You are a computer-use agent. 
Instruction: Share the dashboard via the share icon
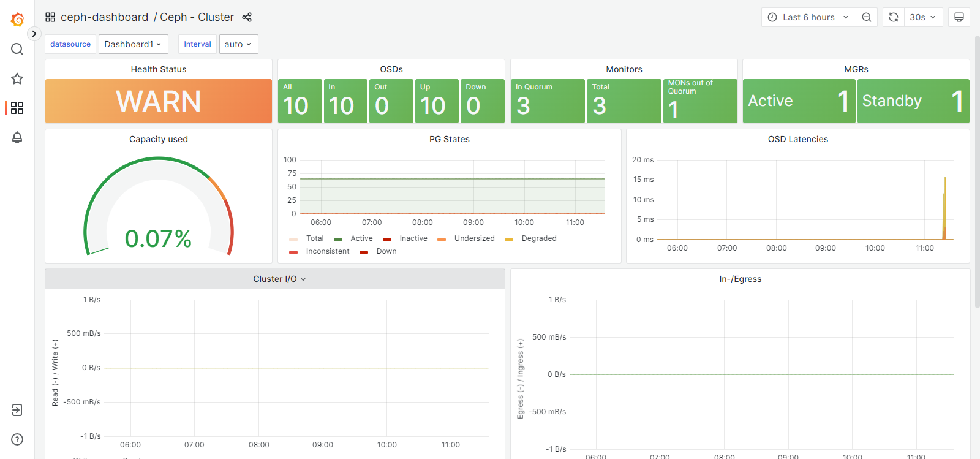(x=247, y=17)
